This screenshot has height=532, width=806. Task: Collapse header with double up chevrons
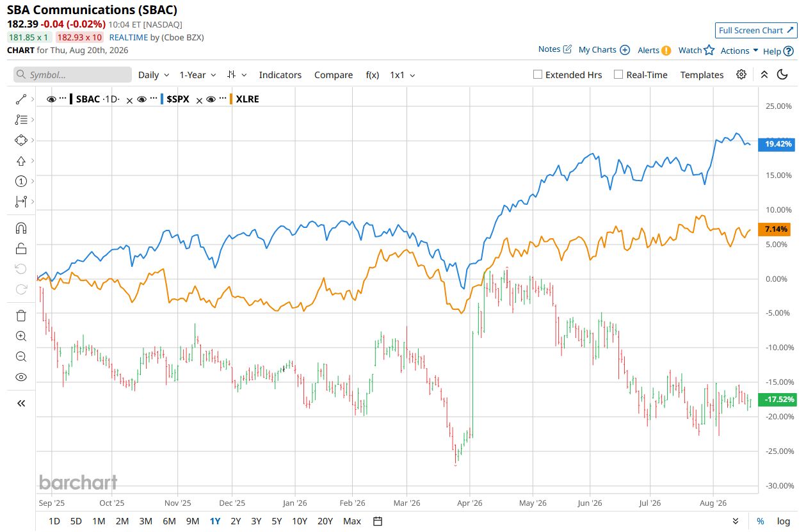click(764, 74)
